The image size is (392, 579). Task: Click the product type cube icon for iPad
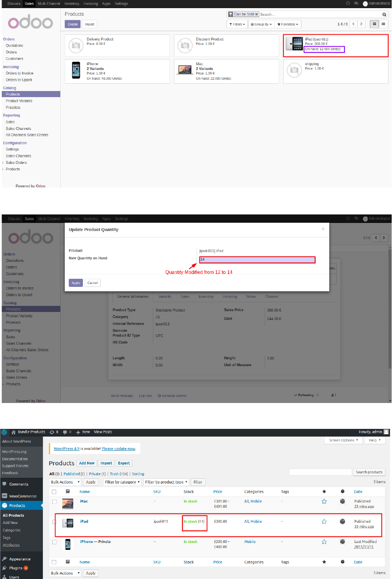point(343,522)
